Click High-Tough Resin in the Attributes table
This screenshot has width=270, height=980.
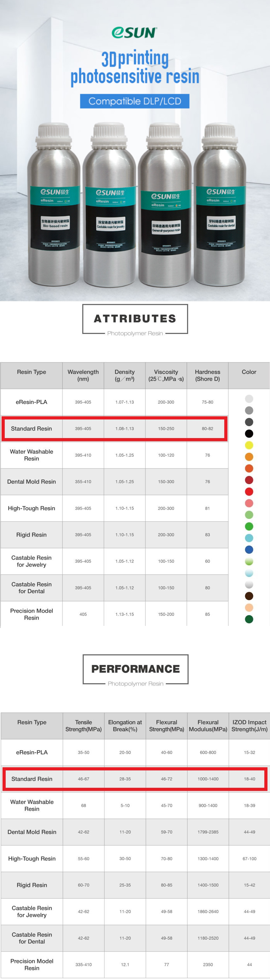32,508
